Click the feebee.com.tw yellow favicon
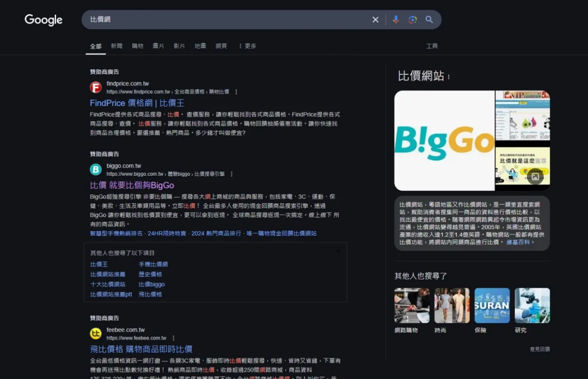 pyautogui.click(x=96, y=334)
